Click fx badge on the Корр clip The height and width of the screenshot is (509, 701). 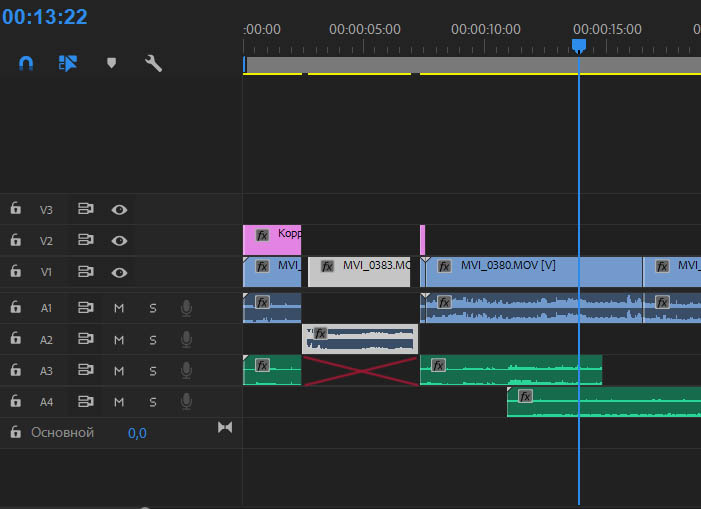click(262, 235)
